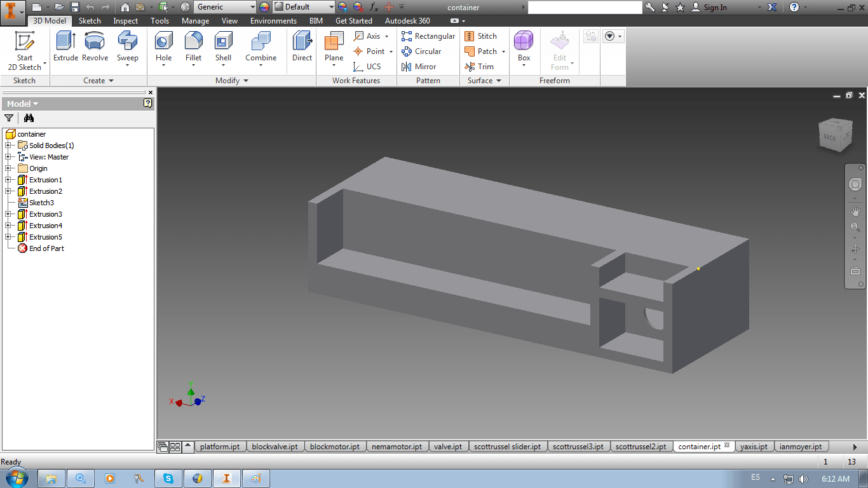Expand the View: Master node
Image resolution: width=868 pixels, height=488 pixels.
(8, 157)
